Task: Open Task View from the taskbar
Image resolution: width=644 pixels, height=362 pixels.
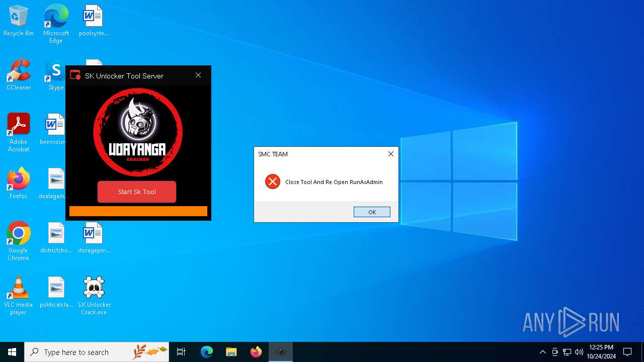Action: tap(181, 352)
